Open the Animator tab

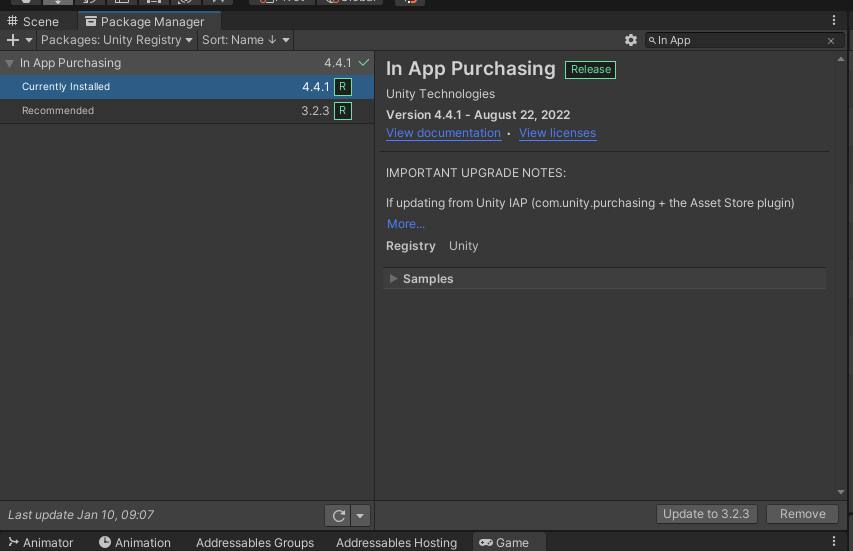[41, 542]
